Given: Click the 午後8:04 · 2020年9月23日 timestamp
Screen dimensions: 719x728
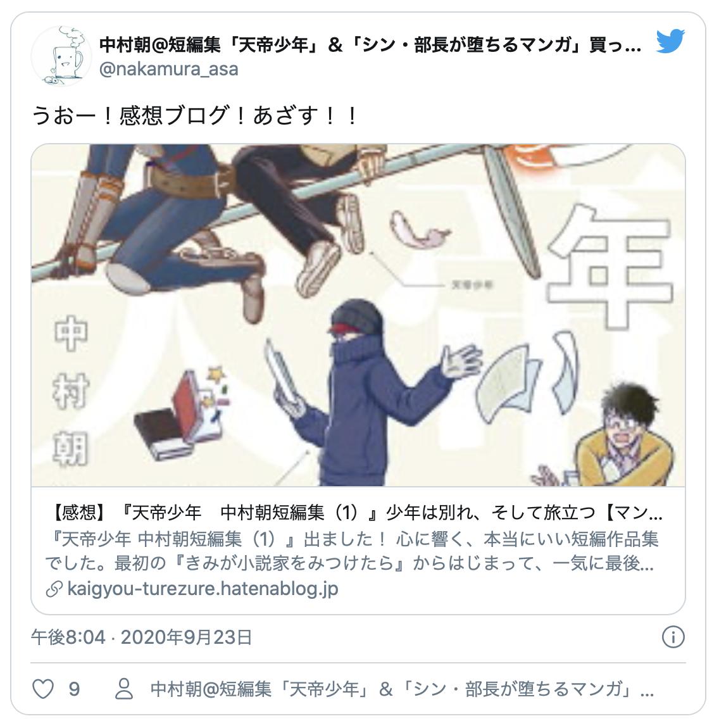Looking at the screenshot, I should coord(142,637).
